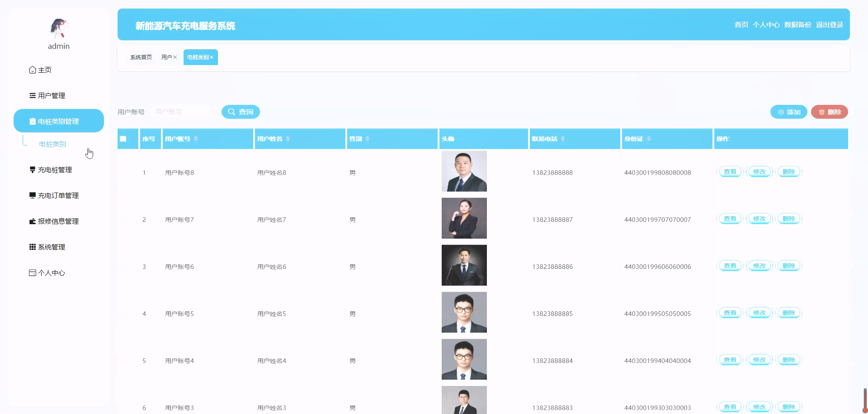Click 修改 for 用户账号5
The width and height of the screenshot is (868, 414).
tap(759, 313)
